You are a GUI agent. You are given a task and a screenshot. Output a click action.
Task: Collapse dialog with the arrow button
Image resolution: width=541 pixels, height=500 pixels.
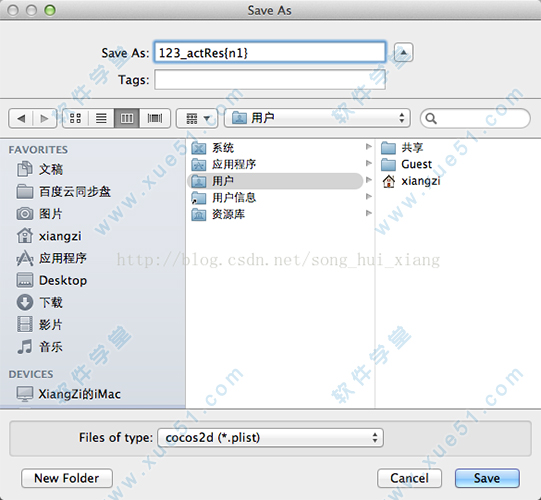[403, 52]
